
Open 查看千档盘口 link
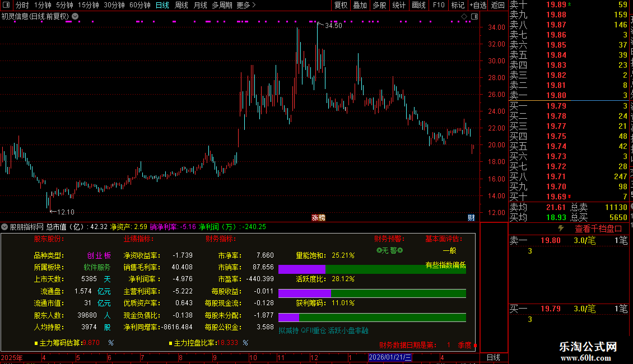coord(598,228)
